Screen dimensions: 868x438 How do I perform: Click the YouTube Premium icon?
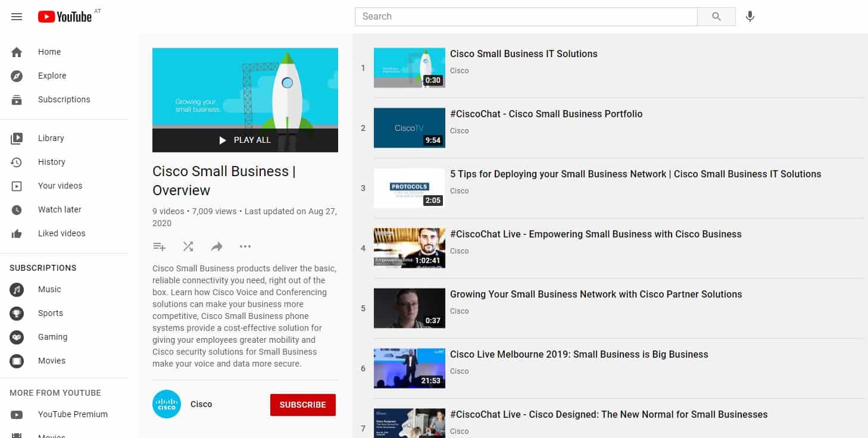(17, 415)
